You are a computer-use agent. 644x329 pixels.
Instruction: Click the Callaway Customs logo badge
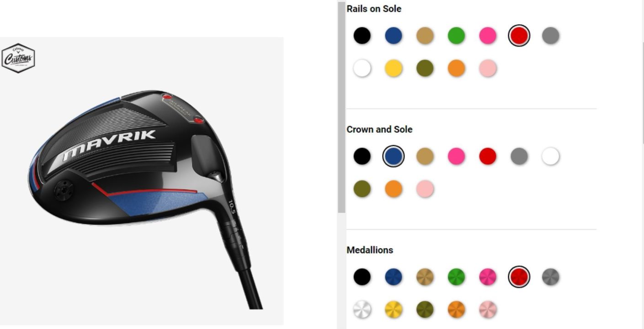18,58
